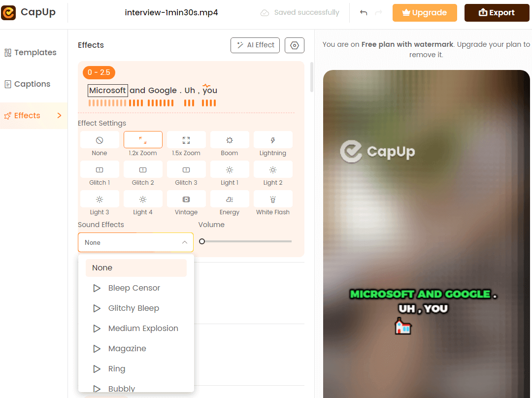
Task: Pick Medium Explosion sound effect
Action: click(x=143, y=329)
